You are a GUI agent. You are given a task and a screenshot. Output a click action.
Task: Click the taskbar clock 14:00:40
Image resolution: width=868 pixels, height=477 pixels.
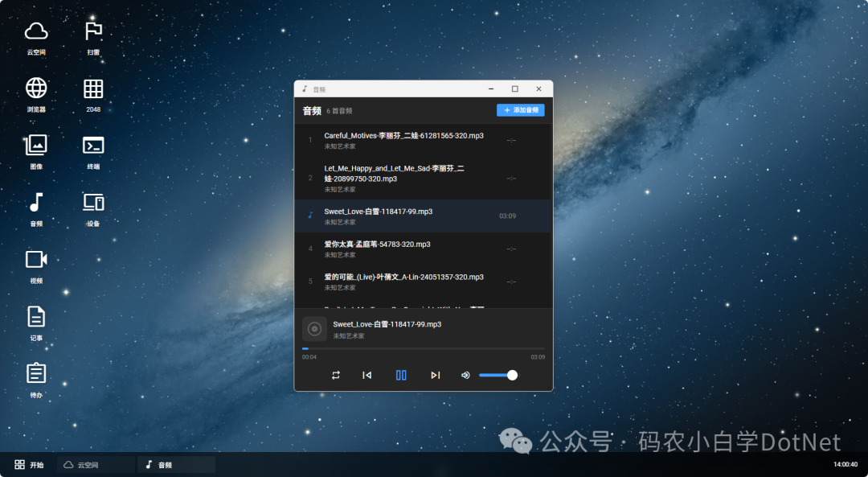(845, 464)
